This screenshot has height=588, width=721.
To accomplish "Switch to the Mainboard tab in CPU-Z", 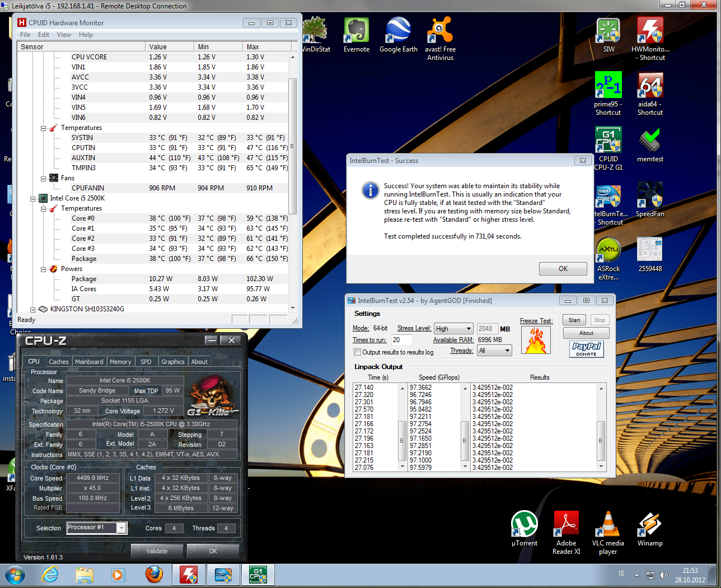I will [x=89, y=362].
